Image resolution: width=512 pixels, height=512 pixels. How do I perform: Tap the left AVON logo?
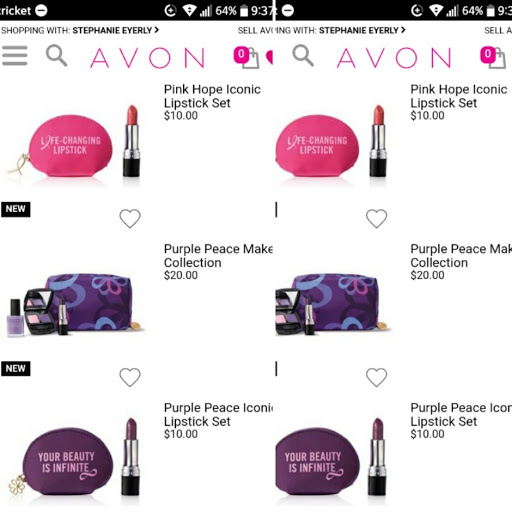click(x=148, y=58)
